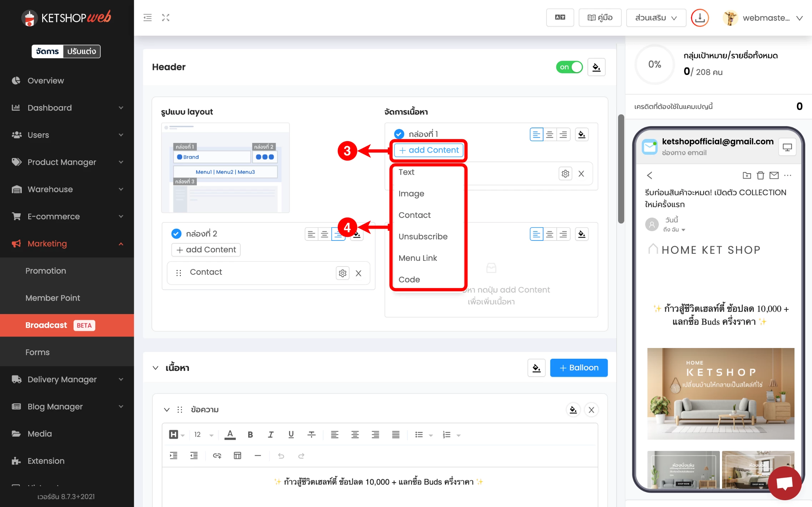Open the chat bubble widget
This screenshot has height=507, width=812.
785,483
